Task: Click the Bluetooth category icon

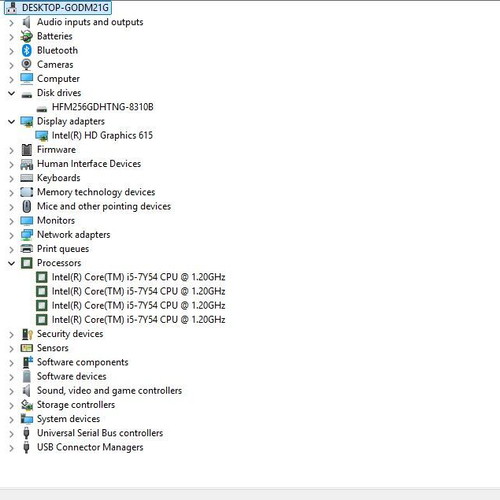Action: [x=27, y=50]
